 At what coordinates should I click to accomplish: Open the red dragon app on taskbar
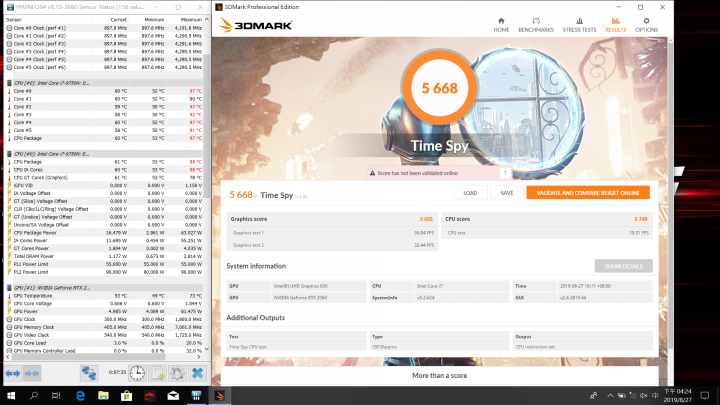pos(150,395)
